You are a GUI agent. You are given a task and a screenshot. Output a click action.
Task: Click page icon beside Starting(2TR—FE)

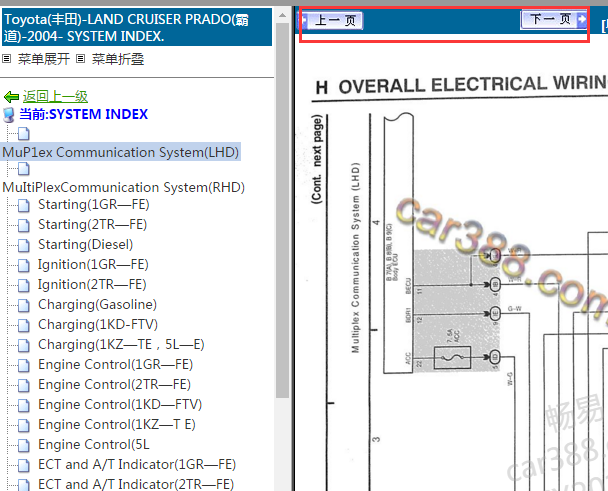(24, 225)
